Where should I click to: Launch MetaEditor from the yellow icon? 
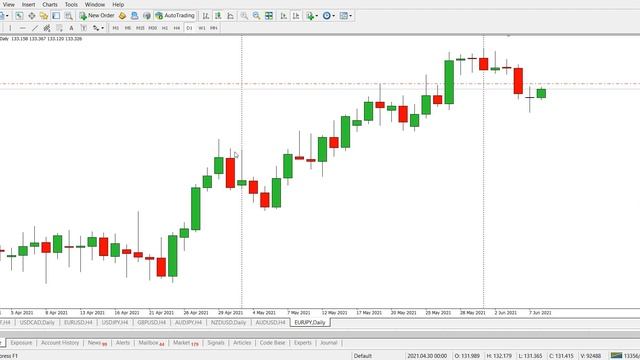point(122,16)
